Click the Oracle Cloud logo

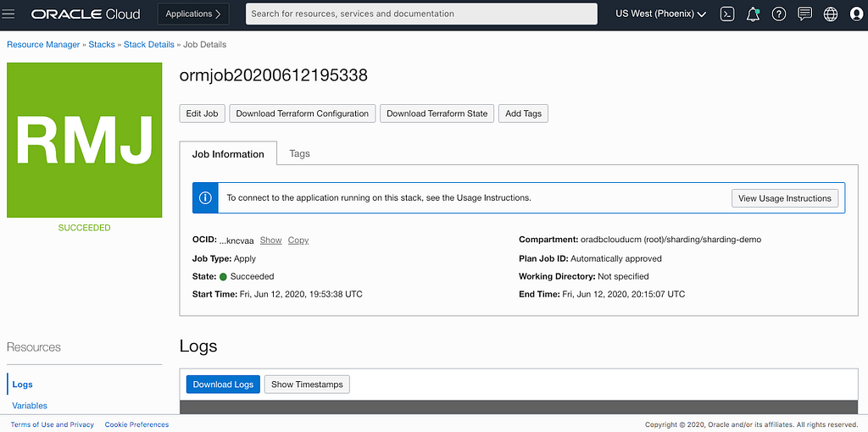[x=86, y=14]
